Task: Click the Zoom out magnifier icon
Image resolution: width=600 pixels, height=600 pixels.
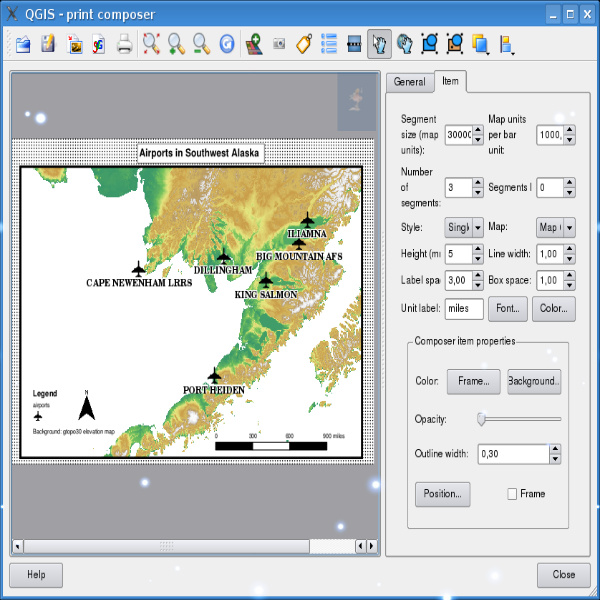Action: [202, 44]
